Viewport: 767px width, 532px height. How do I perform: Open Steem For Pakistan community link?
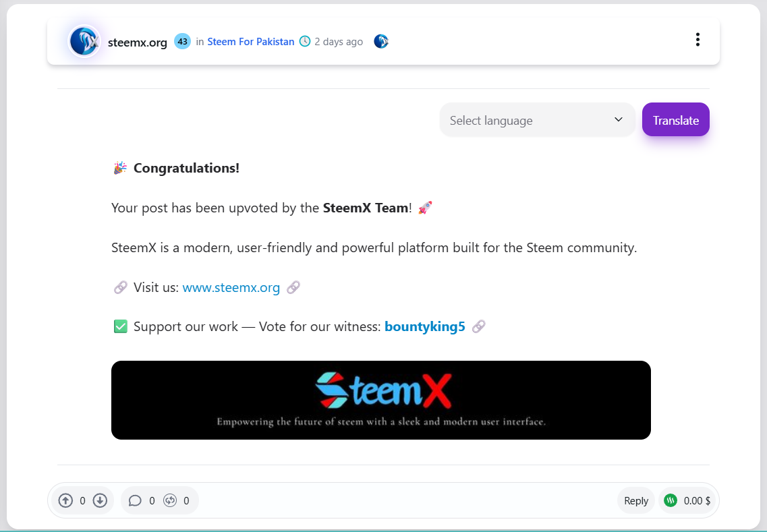250,42
